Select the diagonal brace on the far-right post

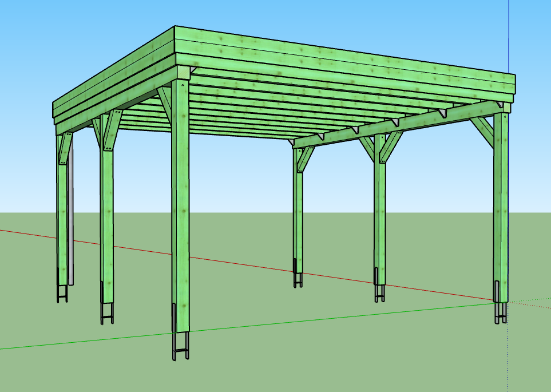tap(482, 131)
